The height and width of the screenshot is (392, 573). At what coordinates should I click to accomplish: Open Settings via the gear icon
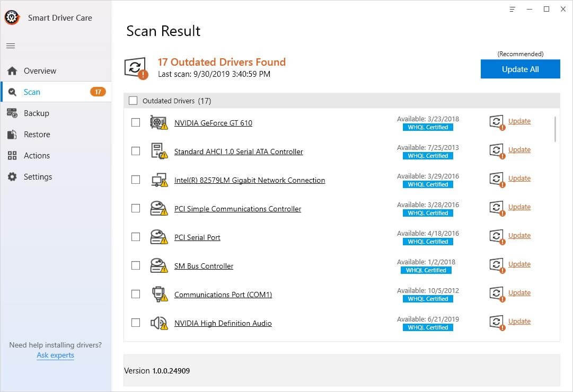(11, 176)
